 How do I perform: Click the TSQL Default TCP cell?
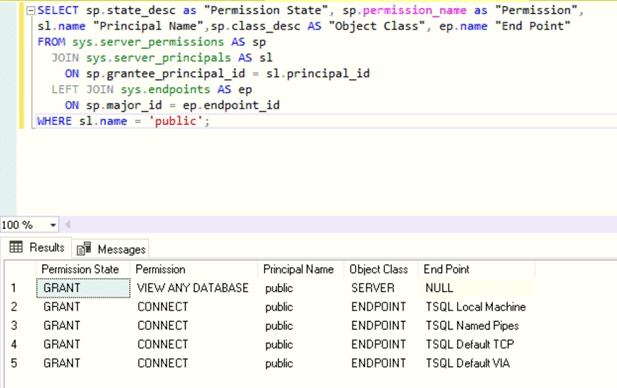[476, 344]
